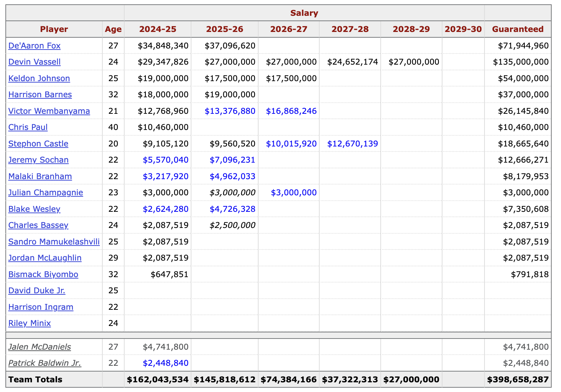Select Sandro Mamukelashvili link
Viewport: 561px width, 392px height.
point(54,242)
